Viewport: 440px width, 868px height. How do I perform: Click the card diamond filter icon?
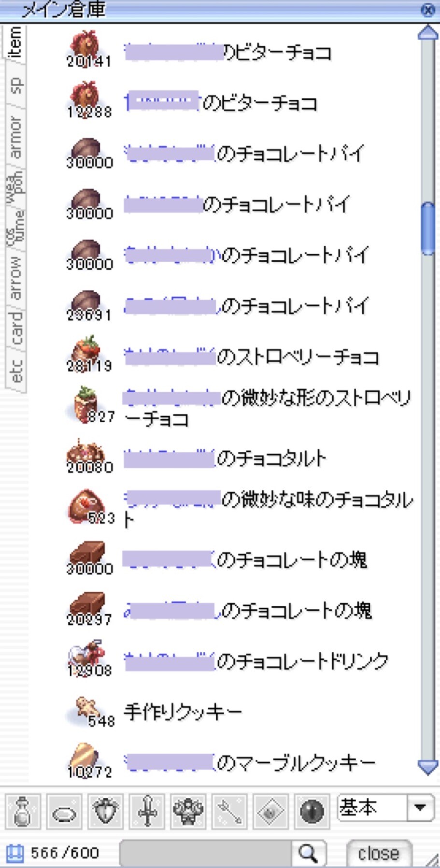[270, 812]
